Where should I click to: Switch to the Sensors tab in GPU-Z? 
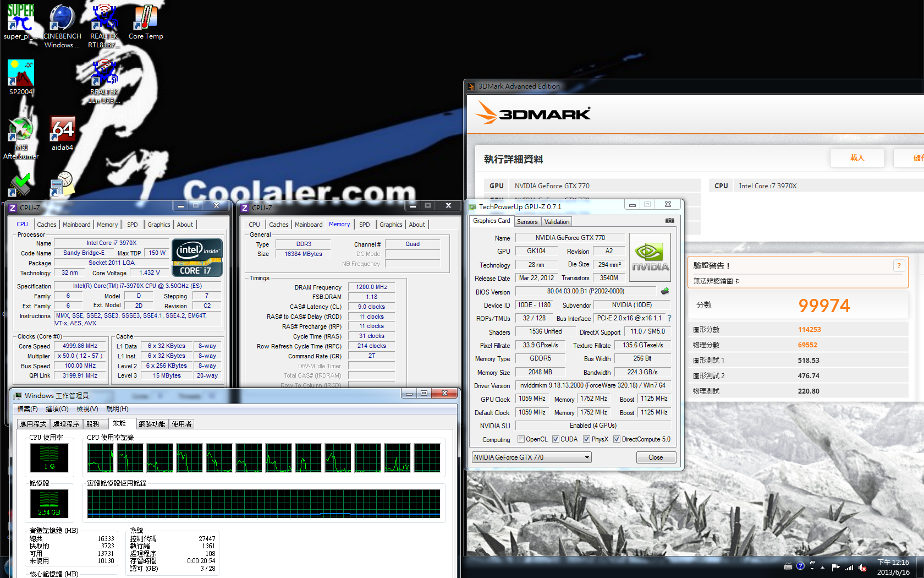coord(527,222)
